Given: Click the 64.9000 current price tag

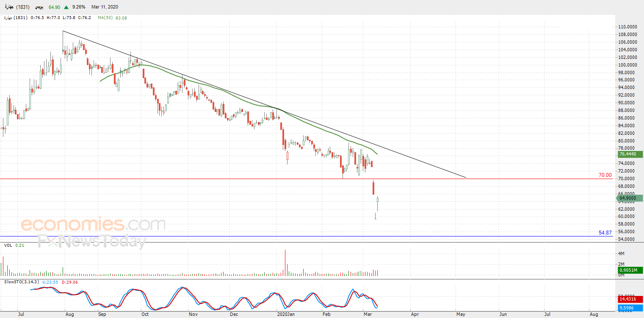Looking at the screenshot, I should tap(629, 198).
